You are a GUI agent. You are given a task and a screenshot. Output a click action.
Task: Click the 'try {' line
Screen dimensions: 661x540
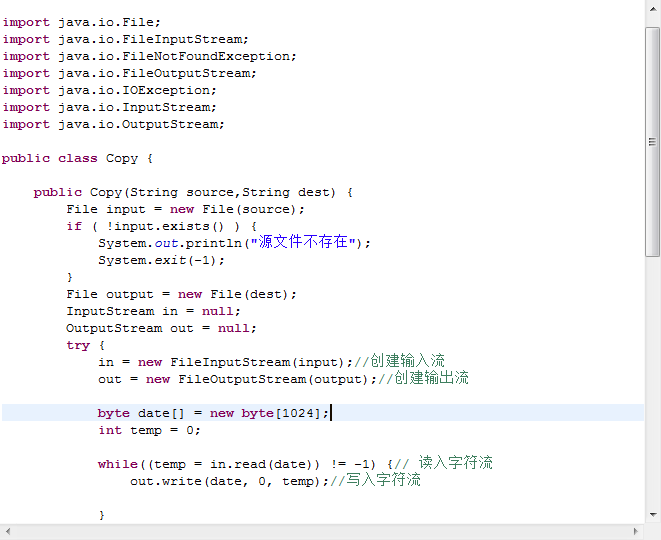coord(86,345)
